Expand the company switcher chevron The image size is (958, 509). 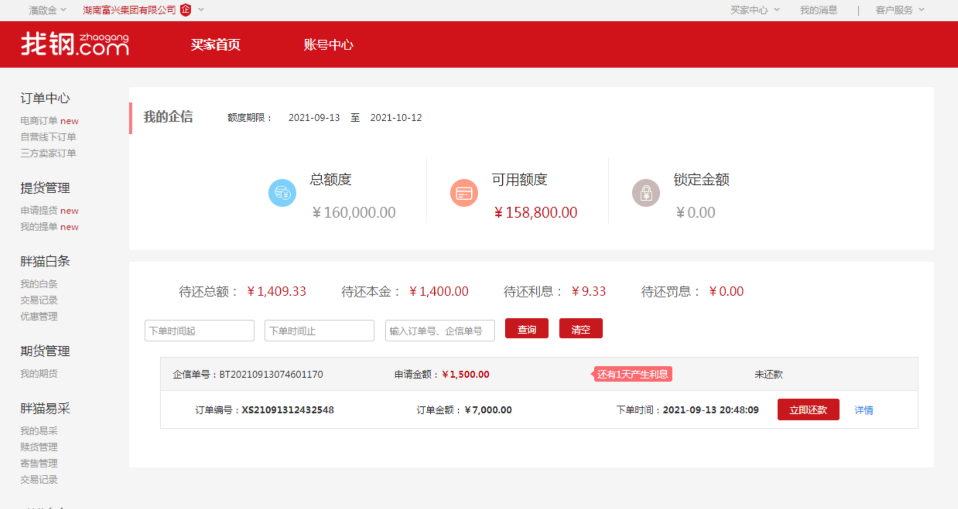(x=201, y=10)
